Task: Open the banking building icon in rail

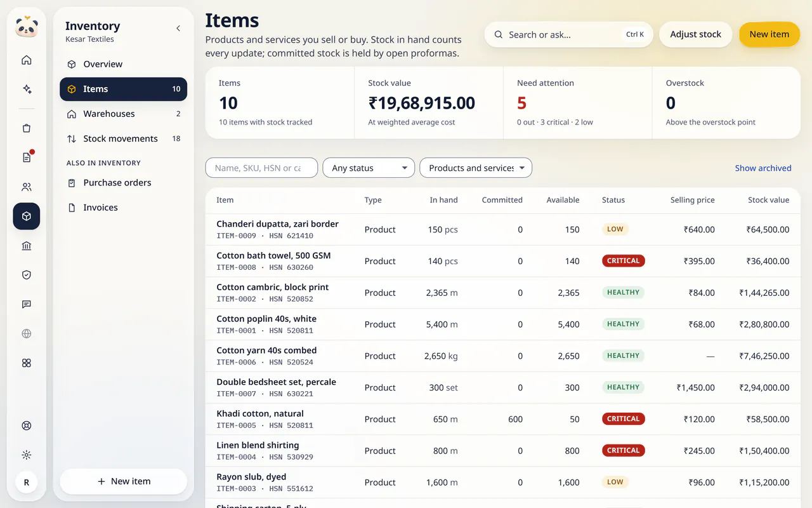Action: [27, 246]
